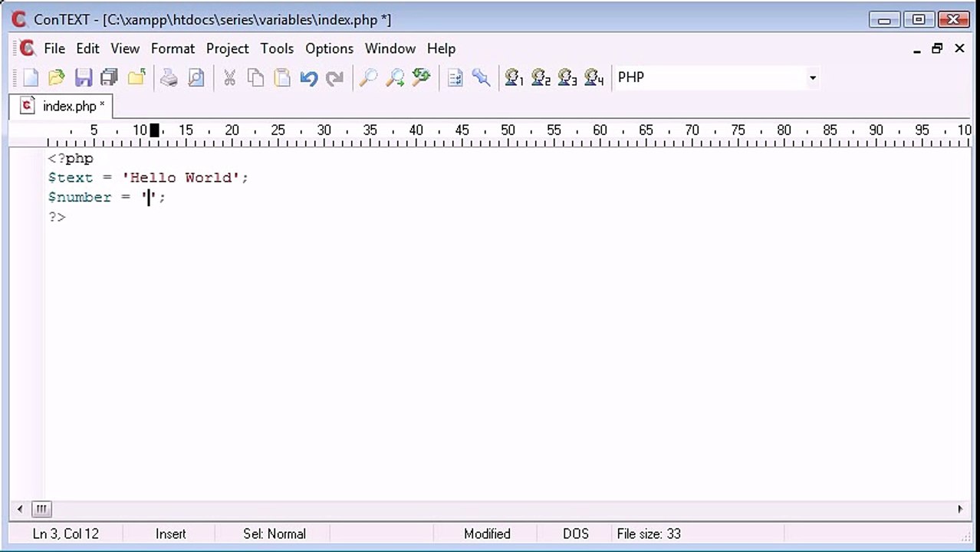This screenshot has width=980, height=552.
Task: Open the Window menu
Action: [390, 48]
